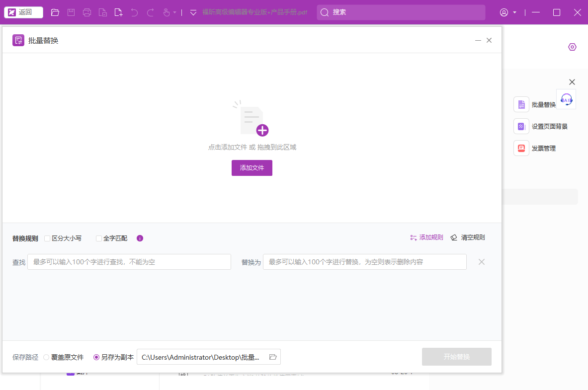This screenshot has width=588, height=390.
Task: Click the save disk icon in title bar
Action: click(71, 12)
